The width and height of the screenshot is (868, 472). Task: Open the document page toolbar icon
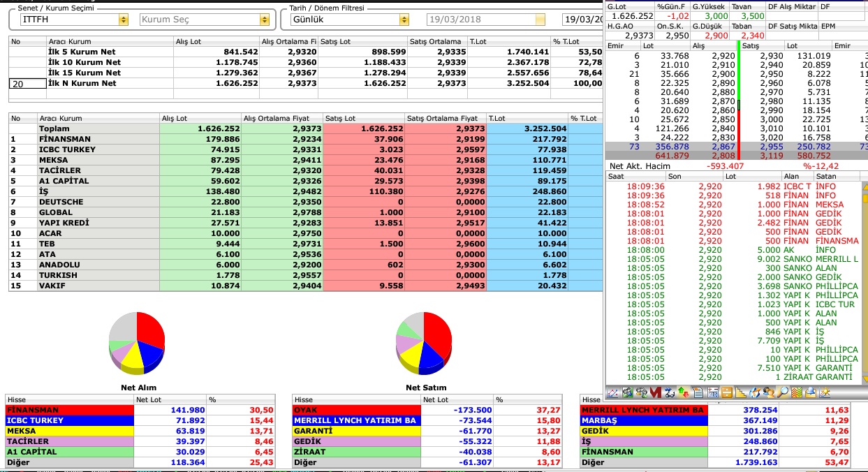(698, 393)
